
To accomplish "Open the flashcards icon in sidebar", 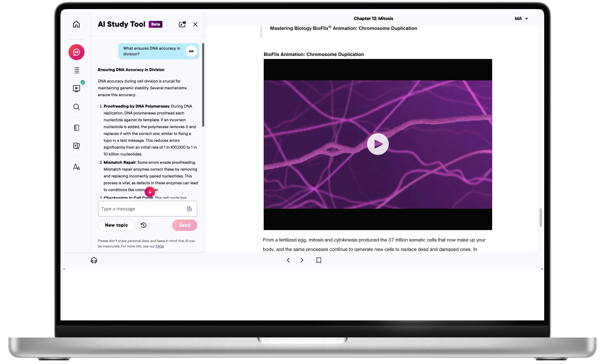I will click(76, 146).
